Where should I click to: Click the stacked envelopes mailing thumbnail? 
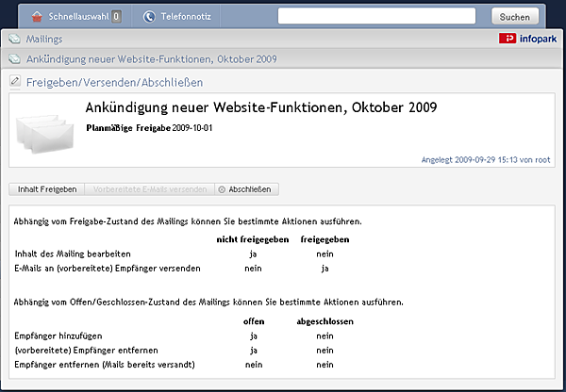point(45,134)
